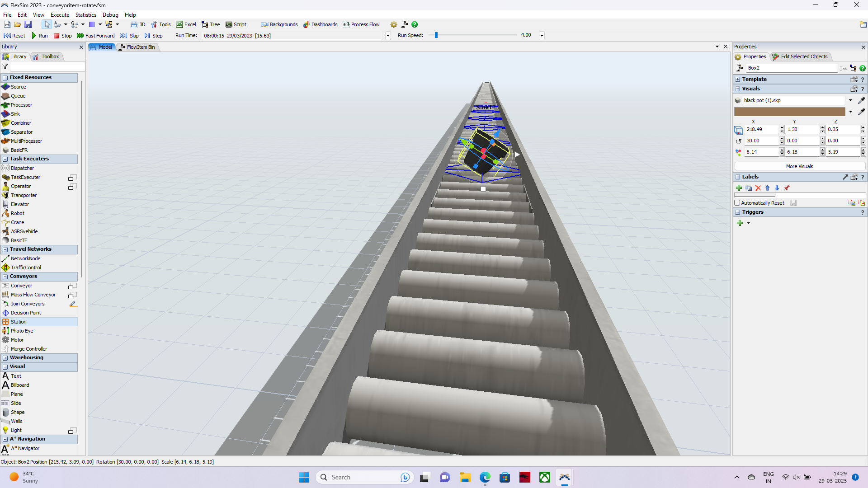Add a trigger with the green plus
868x488 pixels.
point(740,223)
